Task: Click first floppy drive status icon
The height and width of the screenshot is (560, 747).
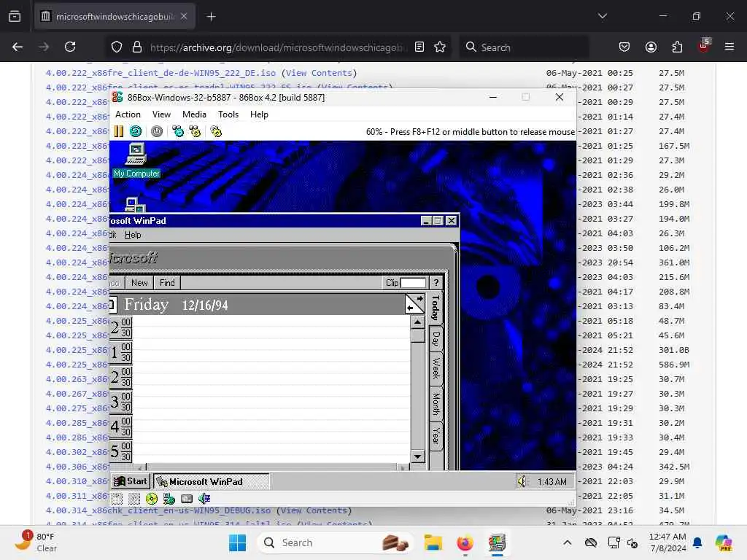Action: tap(117, 499)
